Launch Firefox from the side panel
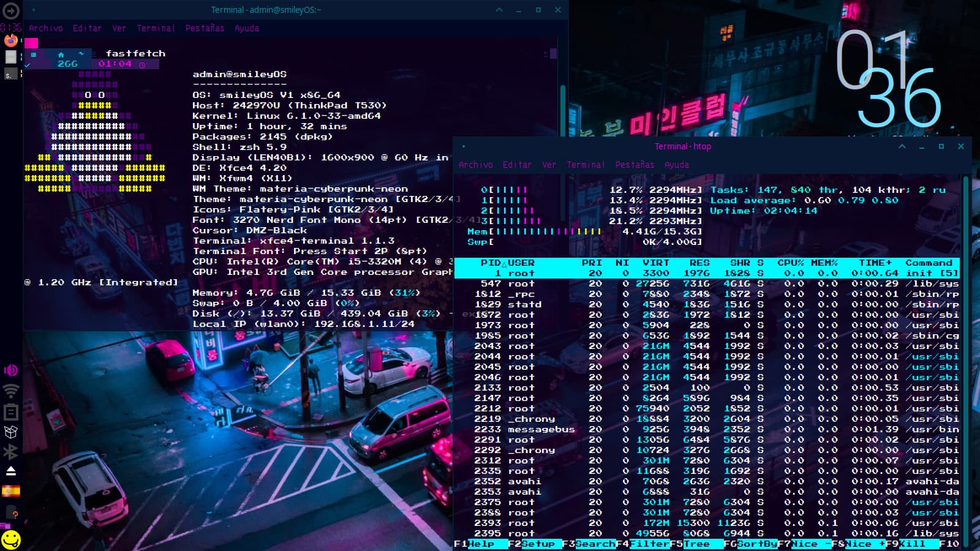This screenshot has height=551, width=980. point(11,40)
